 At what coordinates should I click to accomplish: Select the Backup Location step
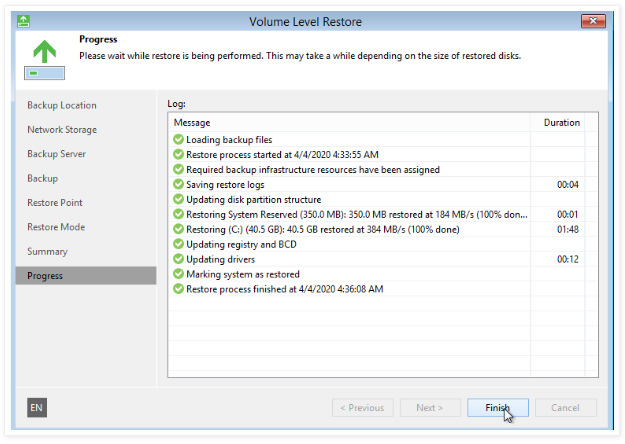pyautogui.click(x=62, y=105)
